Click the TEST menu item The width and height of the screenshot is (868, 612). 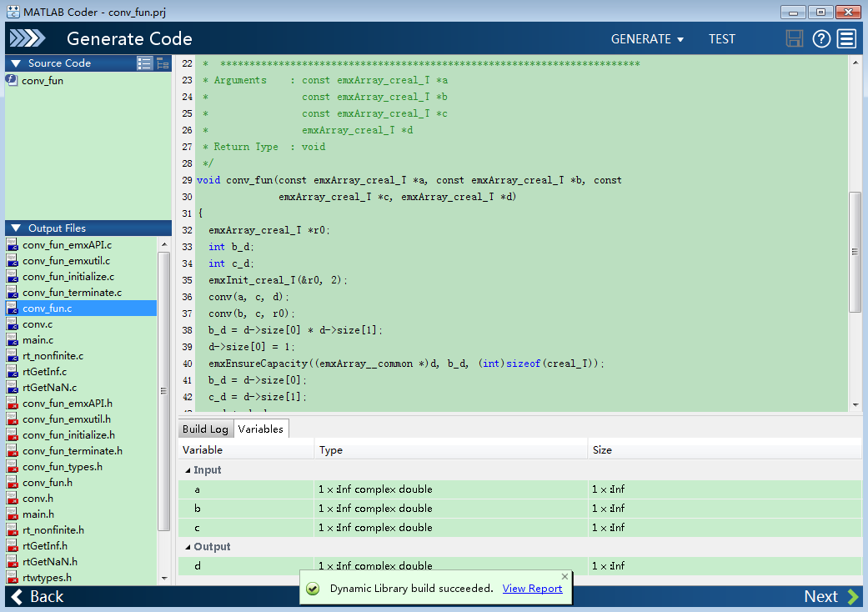pyautogui.click(x=722, y=39)
